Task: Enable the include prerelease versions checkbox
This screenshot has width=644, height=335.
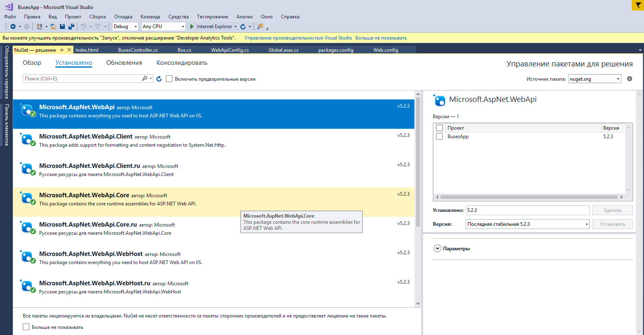Action: [x=169, y=79]
